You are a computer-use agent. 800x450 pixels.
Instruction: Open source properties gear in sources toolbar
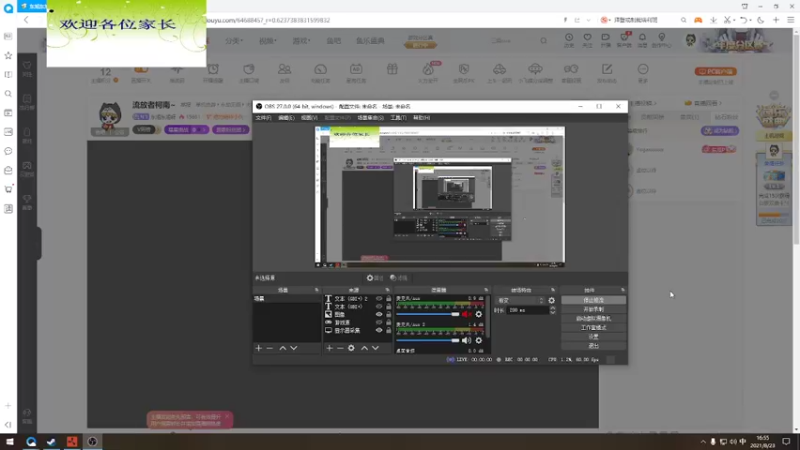(x=351, y=348)
